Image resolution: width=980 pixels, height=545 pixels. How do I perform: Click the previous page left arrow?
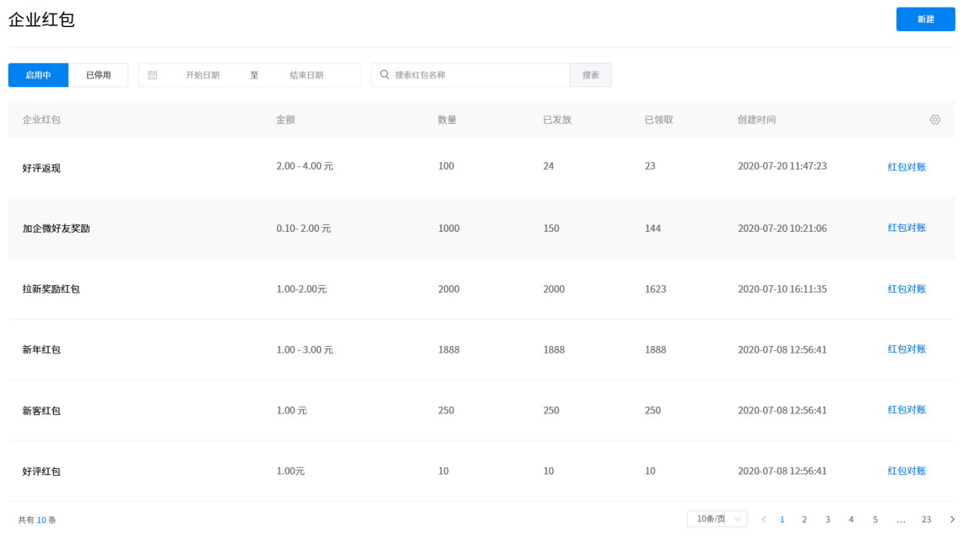764,520
